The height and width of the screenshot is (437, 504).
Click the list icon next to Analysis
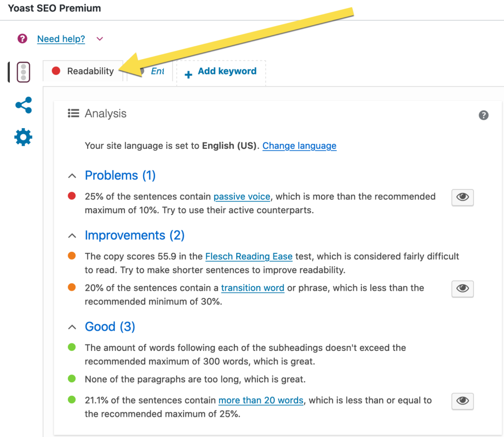click(73, 113)
